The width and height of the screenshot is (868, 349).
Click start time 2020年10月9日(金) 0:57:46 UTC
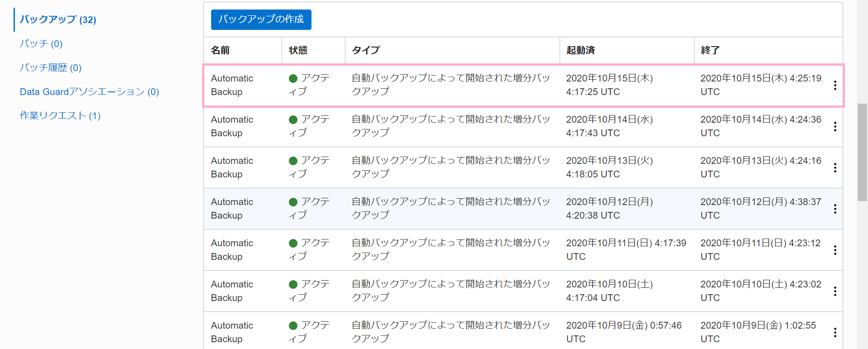coord(624,332)
